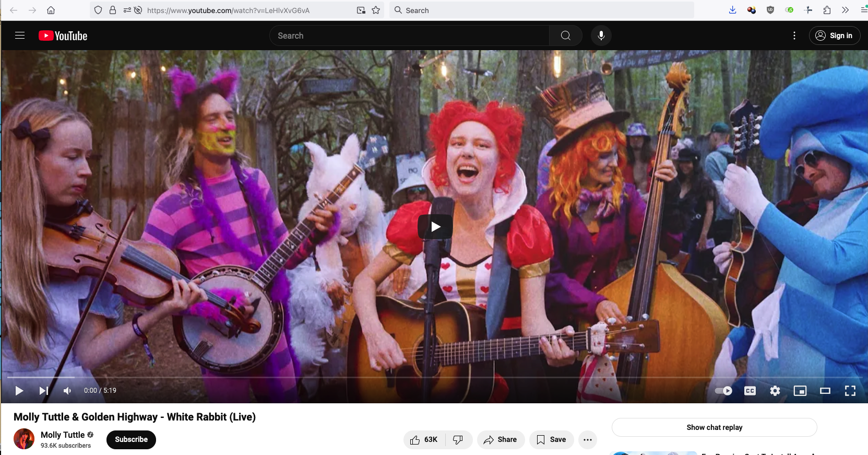Enable theater mode

point(825,391)
